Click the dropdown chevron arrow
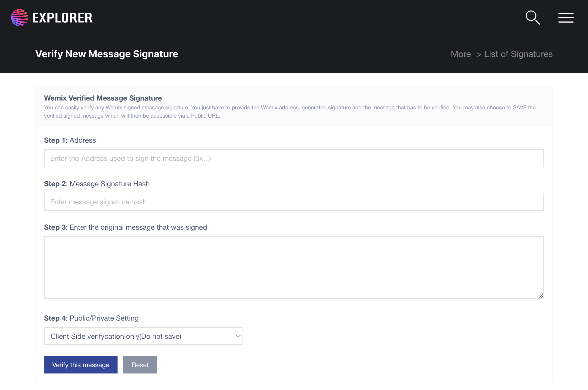Image resolution: width=588 pixels, height=390 pixels. pyautogui.click(x=238, y=336)
